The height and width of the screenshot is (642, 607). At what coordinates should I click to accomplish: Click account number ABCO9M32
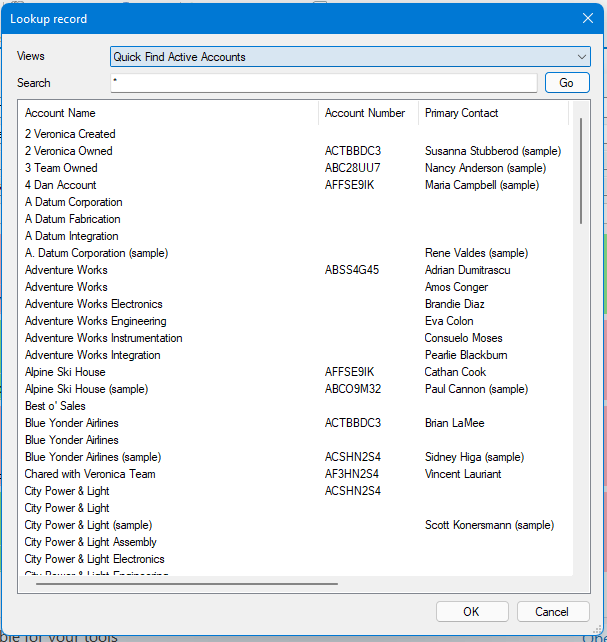point(353,389)
